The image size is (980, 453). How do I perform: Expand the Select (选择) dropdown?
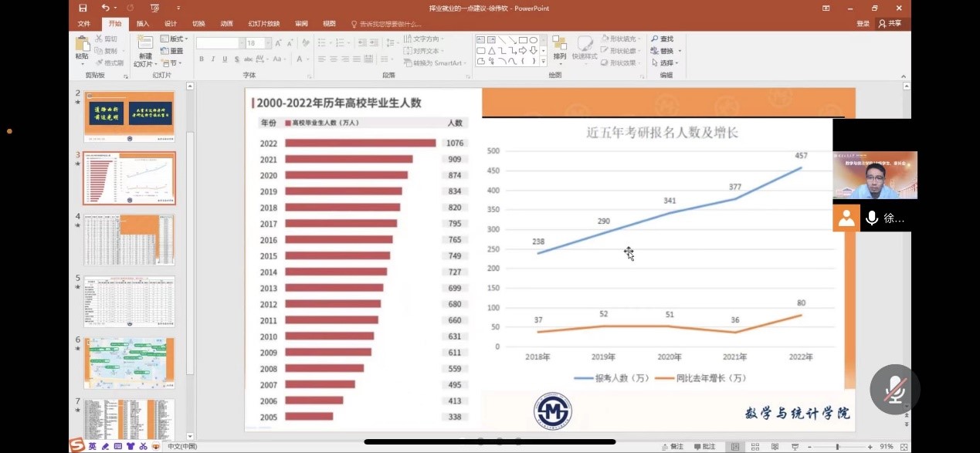[x=666, y=63]
